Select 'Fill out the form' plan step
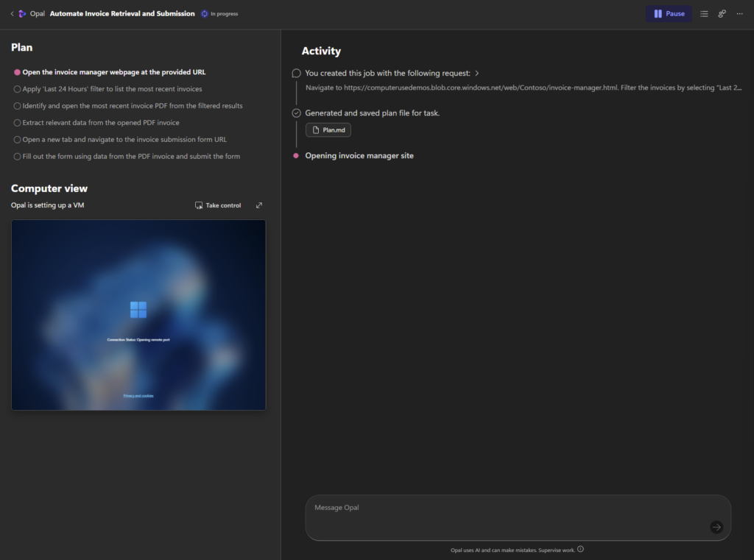This screenshot has height=560, width=754. (131, 156)
